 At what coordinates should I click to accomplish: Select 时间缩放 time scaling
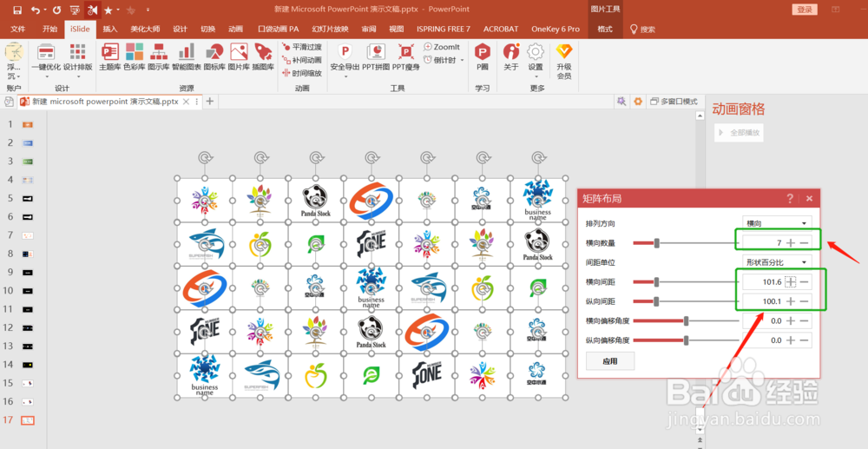(302, 73)
